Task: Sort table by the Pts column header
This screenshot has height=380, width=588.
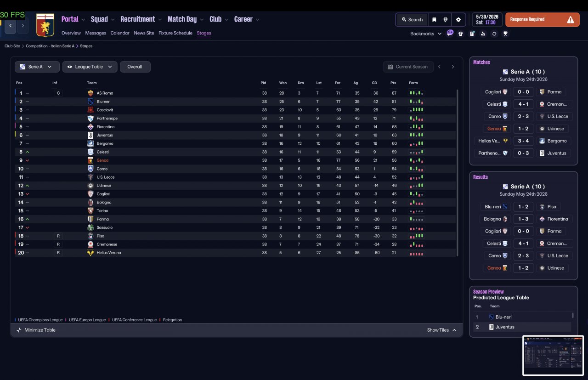Action: tap(393, 83)
